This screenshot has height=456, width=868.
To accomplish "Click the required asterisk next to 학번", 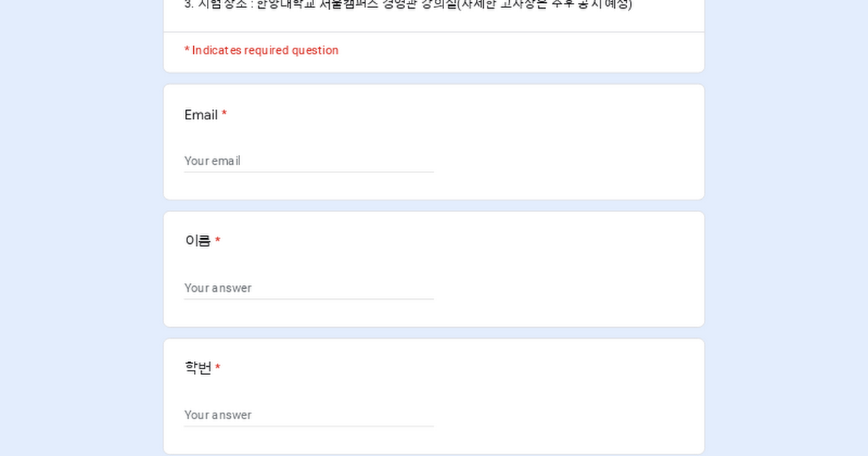I will [218, 368].
